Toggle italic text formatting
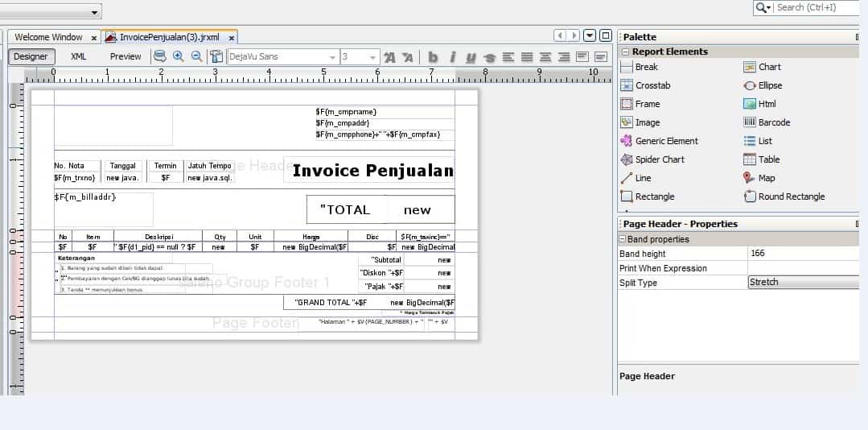Viewport: 868px width, 430px height. coord(452,57)
